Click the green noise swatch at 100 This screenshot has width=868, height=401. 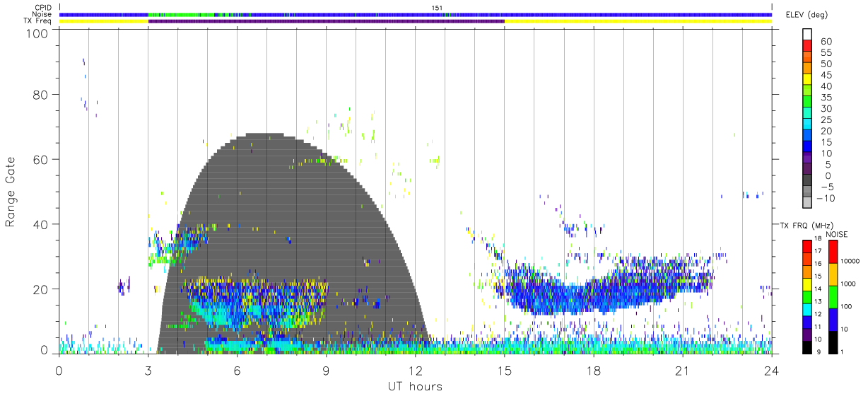(833, 296)
